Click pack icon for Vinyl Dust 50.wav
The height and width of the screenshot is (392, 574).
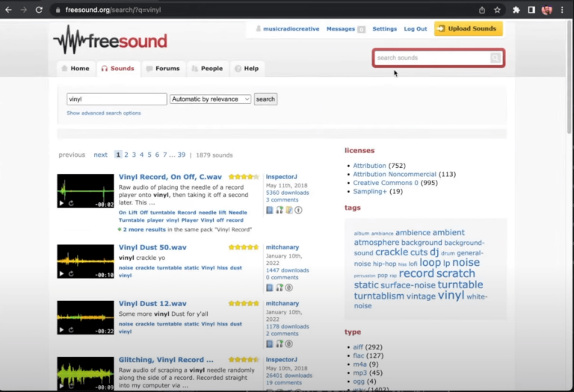pyautogui.click(x=269, y=287)
